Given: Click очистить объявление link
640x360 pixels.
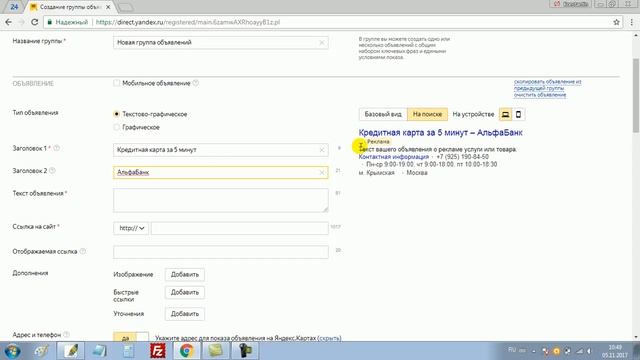Looking at the screenshot, I should (x=540, y=95).
